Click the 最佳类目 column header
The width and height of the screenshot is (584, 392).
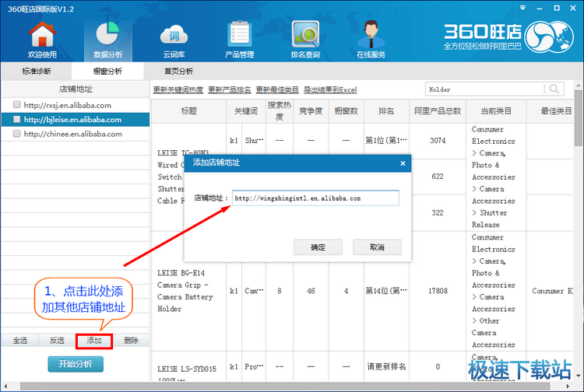point(551,110)
